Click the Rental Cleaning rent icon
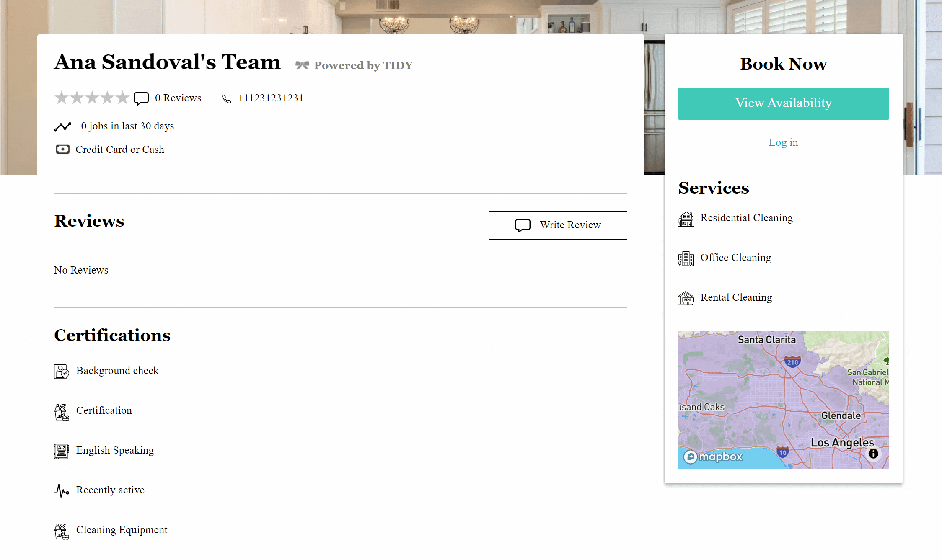Viewport: 942px width, 560px height. point(686,298)
